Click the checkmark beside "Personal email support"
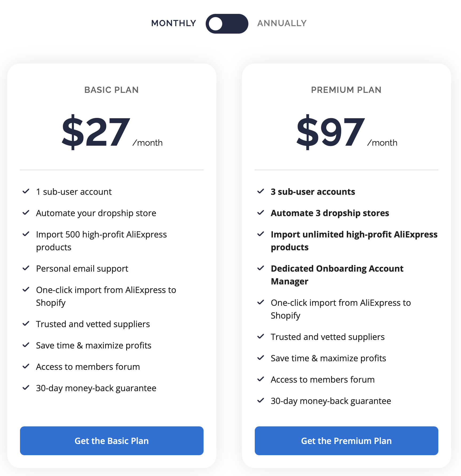Viewport: 461px width, 476px height. [x=26, y=268]
